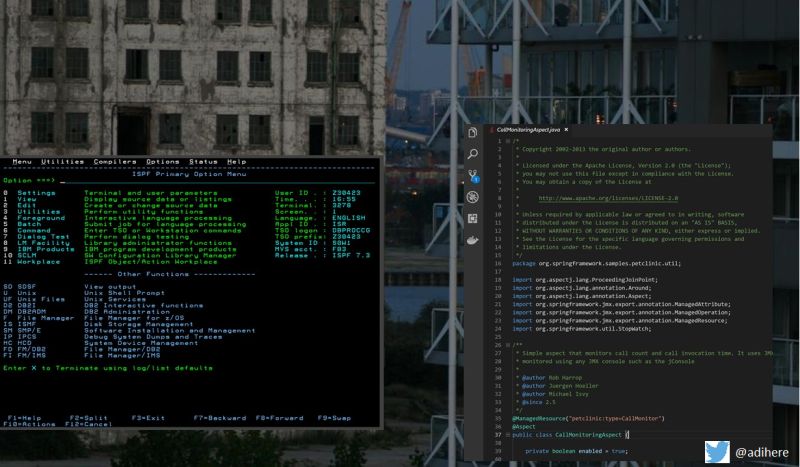Image resolution: width=800 pixels, height=467 pixels.
Task: Open the apache.org LICENSE-2.0 link in the editor
Action: tap(608, 198)
